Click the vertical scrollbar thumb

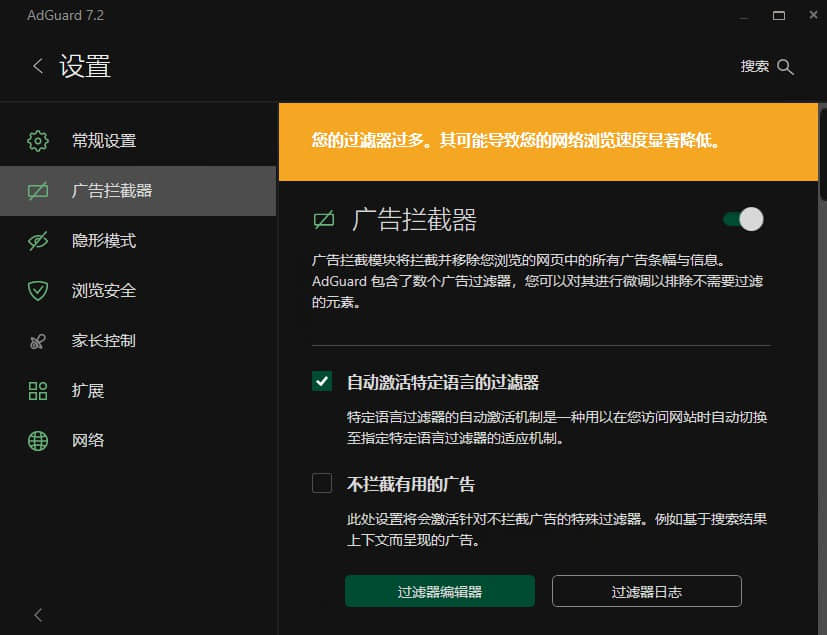(823, 153)
